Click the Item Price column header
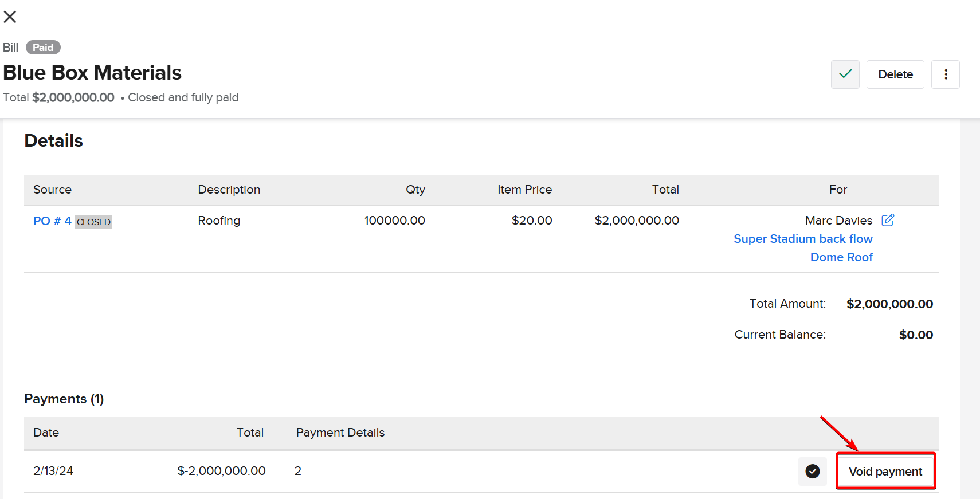Image resolution: width=980 pixels, height=499 pixels. (x=524, y=190)
